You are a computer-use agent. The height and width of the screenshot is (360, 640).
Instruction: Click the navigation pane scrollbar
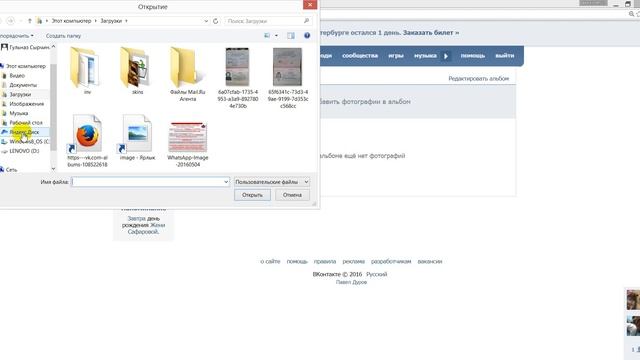tap(53, 108)
